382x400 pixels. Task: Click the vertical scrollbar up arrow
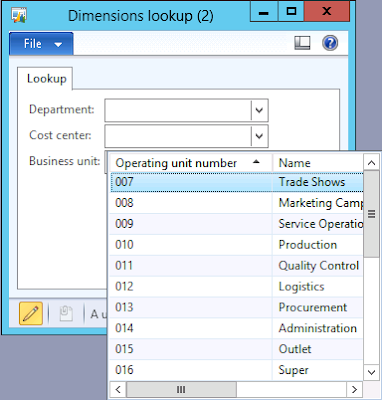371,163
